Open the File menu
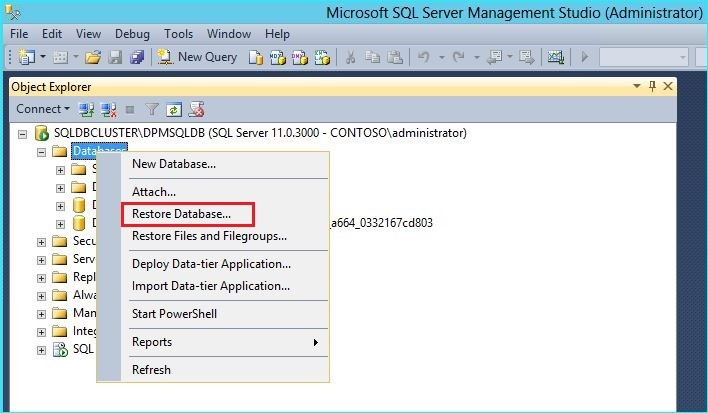Screen dimensions: 708x413 coord(19,34)
